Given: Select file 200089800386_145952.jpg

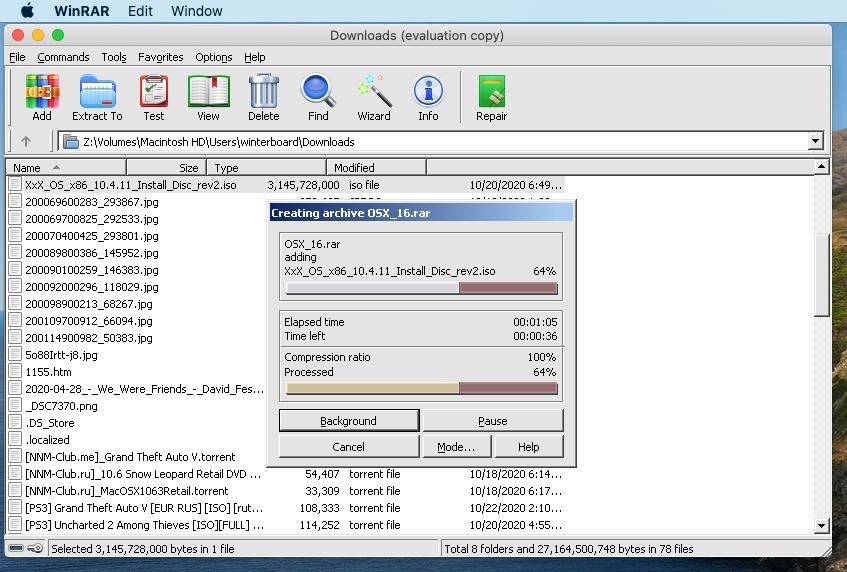Looking at the screenshot, I should click(x=92, y=253).
